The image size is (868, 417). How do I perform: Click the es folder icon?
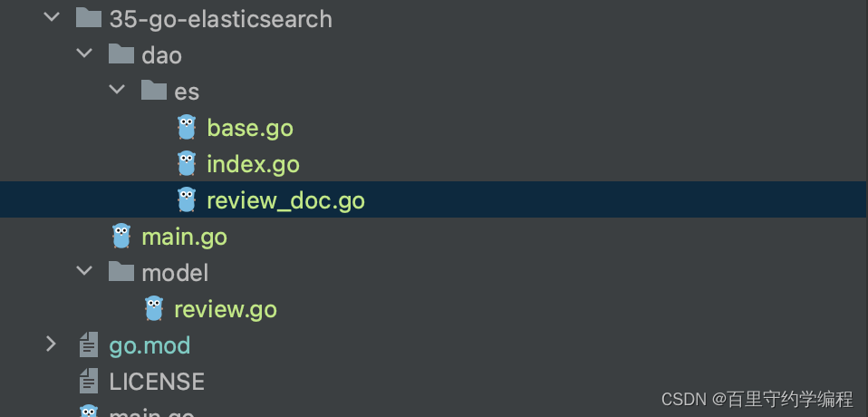pyautogui.click(x=154, y=91)
